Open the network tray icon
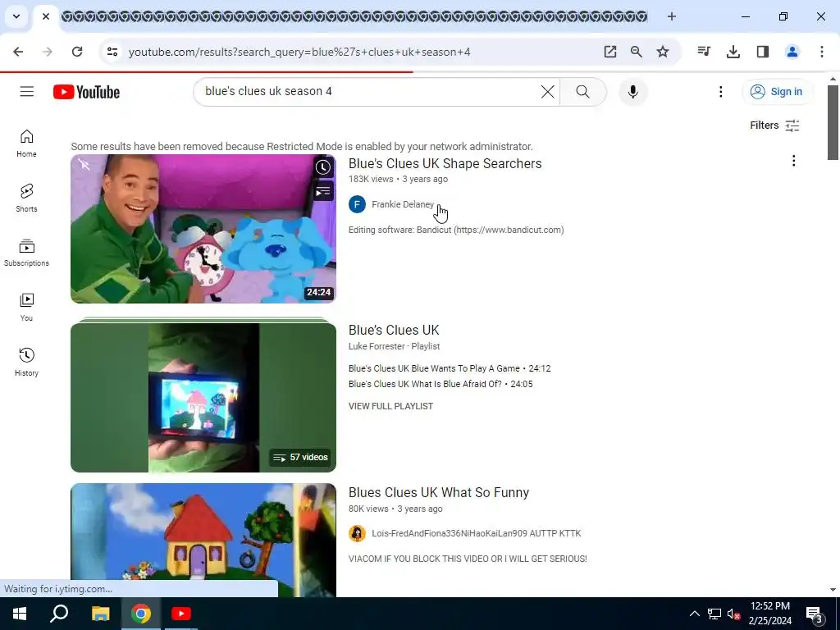840x630 pixels. point(714,614)
